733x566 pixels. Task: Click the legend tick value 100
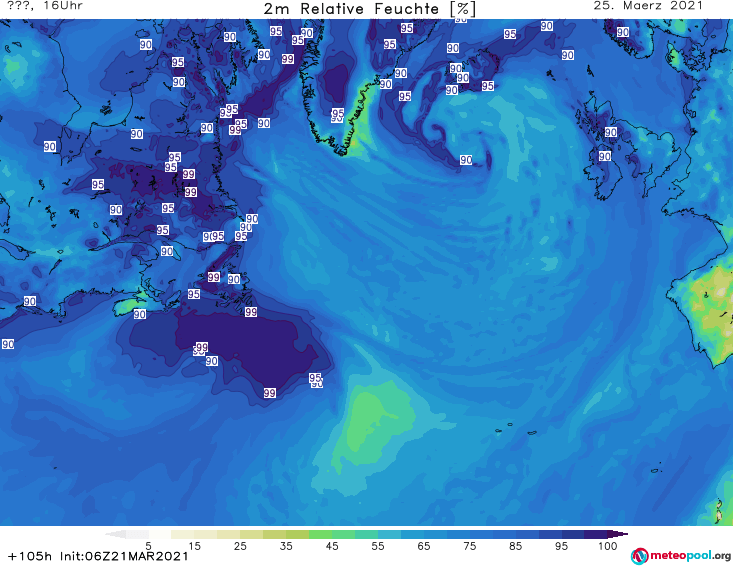pos(607,546)
